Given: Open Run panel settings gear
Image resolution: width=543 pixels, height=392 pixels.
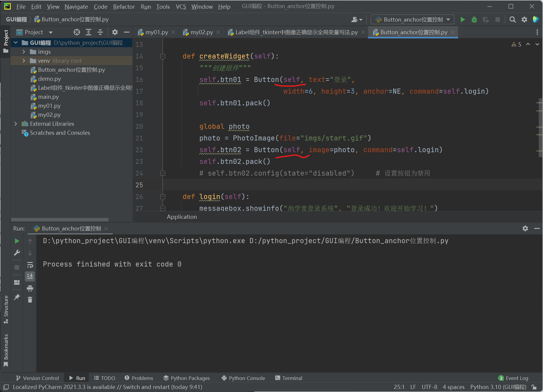Looking at the screenshot, I should point(525,228).
